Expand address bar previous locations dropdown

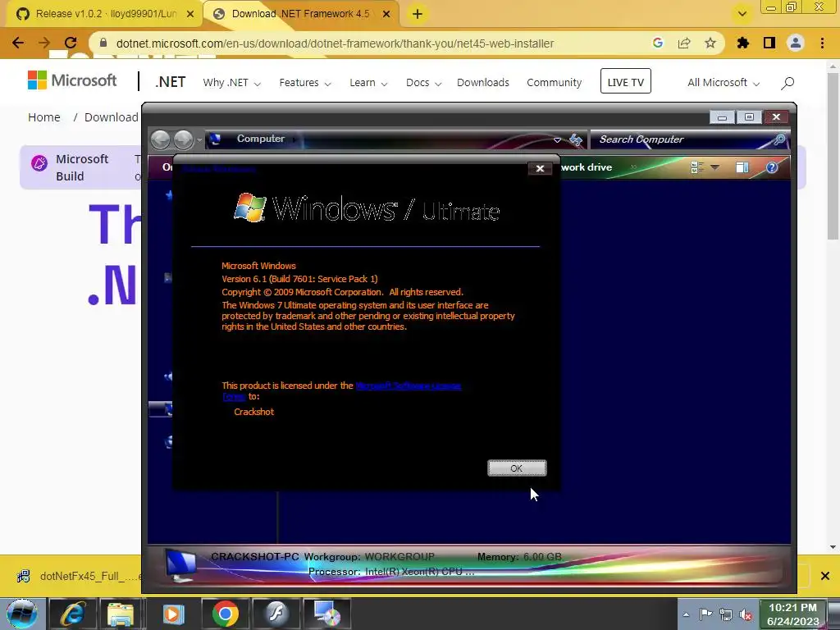pyautogui.click(x=557, y=139)
